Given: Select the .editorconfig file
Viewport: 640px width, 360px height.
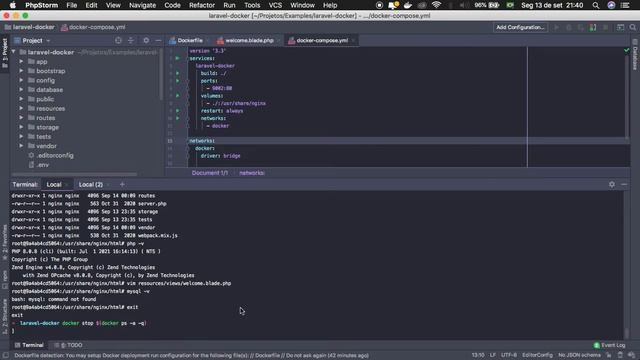Looking at the screenshot, I should [55, 156].
